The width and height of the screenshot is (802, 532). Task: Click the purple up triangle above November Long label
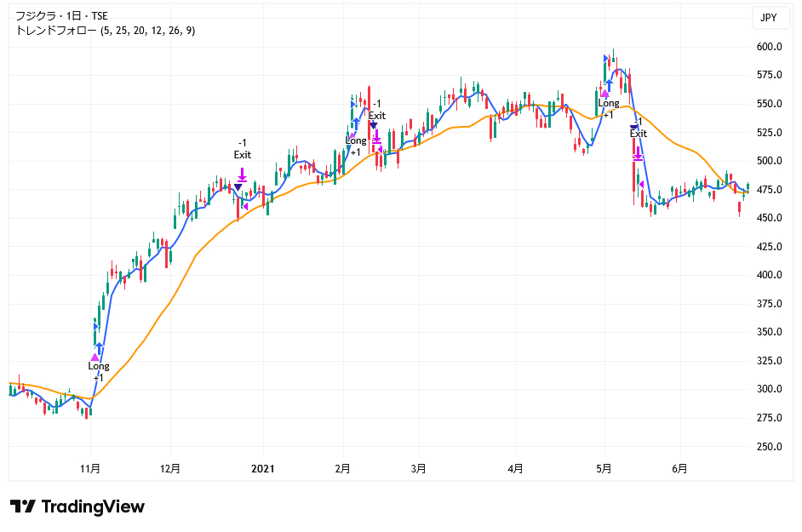tap(94, 358)
